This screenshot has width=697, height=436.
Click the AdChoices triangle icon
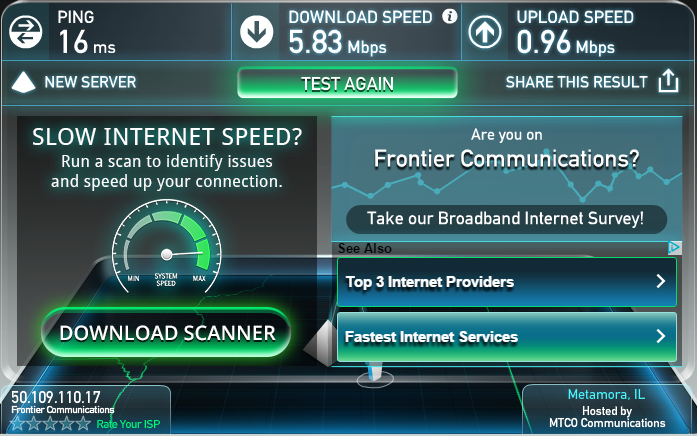click(x=674, y=248)
